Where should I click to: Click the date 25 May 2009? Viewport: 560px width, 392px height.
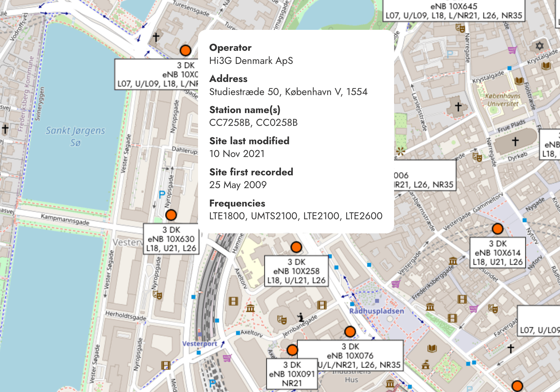point(238,185)
